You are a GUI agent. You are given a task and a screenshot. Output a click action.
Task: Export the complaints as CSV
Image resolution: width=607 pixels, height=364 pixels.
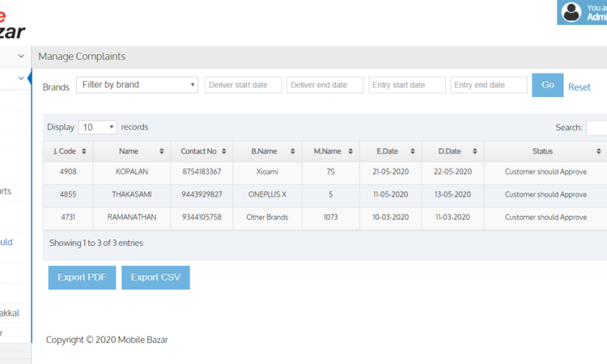coord(155,277)
